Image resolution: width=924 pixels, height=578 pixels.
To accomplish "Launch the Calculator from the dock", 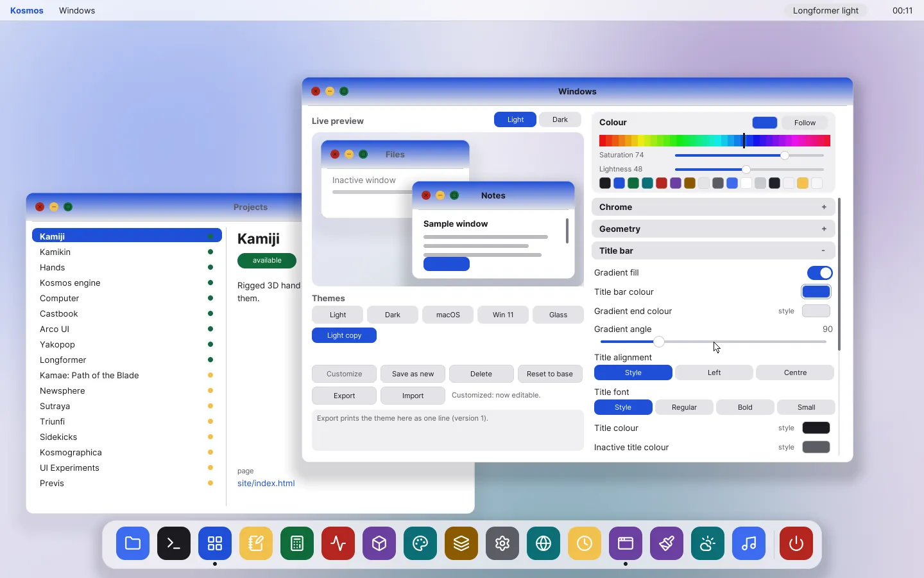I will click(x=297, y=543).
